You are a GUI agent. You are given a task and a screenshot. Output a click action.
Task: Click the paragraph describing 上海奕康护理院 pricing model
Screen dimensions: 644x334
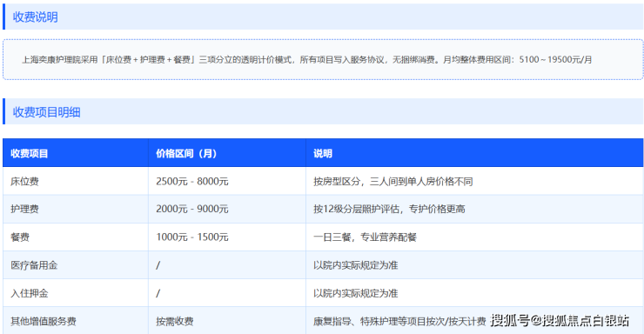[307, 59]
